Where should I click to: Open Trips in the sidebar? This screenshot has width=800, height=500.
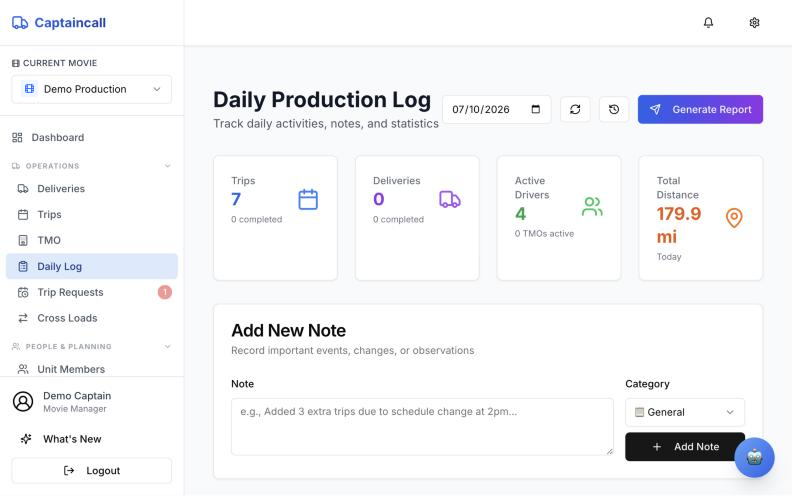(92, 214)
